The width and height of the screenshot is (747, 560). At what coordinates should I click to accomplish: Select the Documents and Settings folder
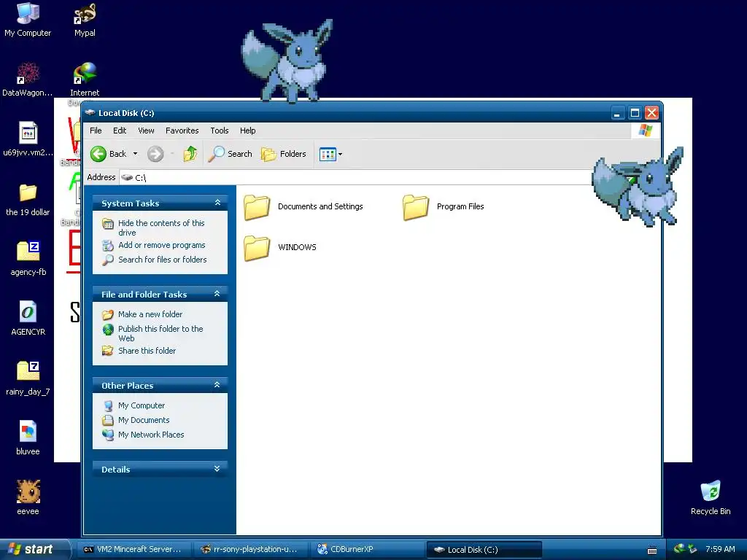303,206
